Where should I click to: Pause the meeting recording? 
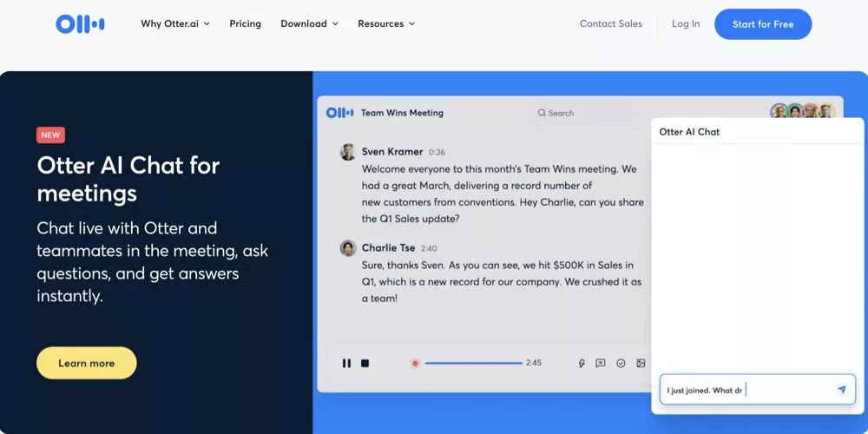346,363
